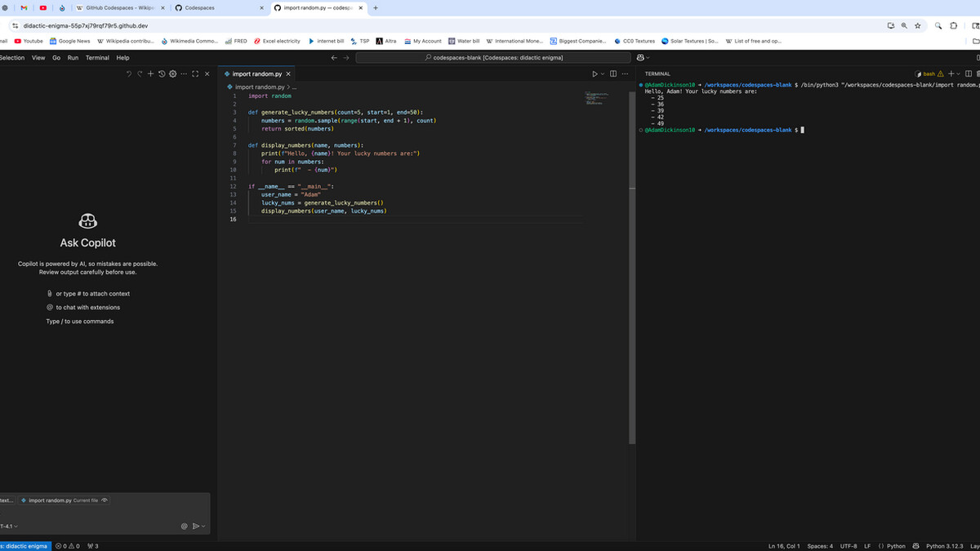Run the Python file with play button
Screen dimensions: 980x551
tap(595, 74)
